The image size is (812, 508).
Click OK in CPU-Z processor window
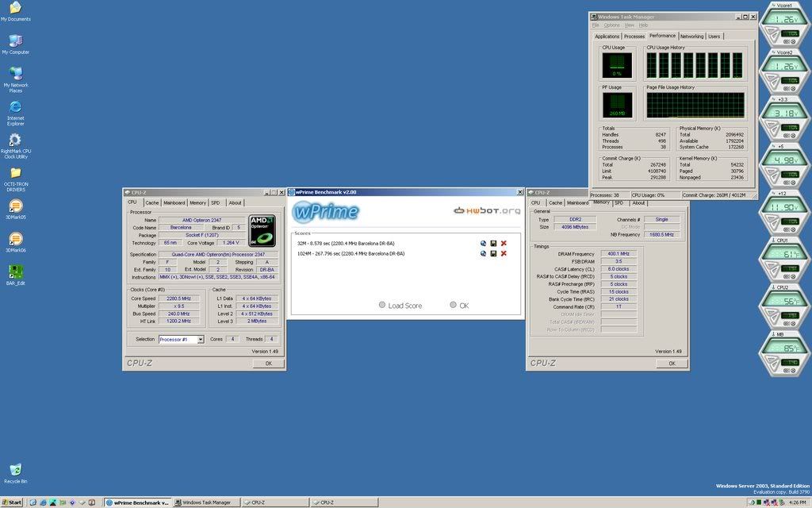[x=268, y=364]
